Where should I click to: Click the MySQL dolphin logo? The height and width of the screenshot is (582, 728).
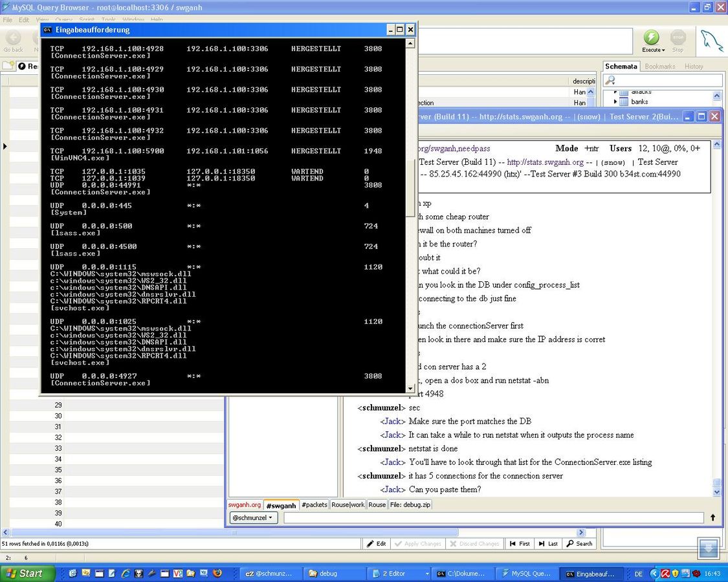[x=711, y=41]
